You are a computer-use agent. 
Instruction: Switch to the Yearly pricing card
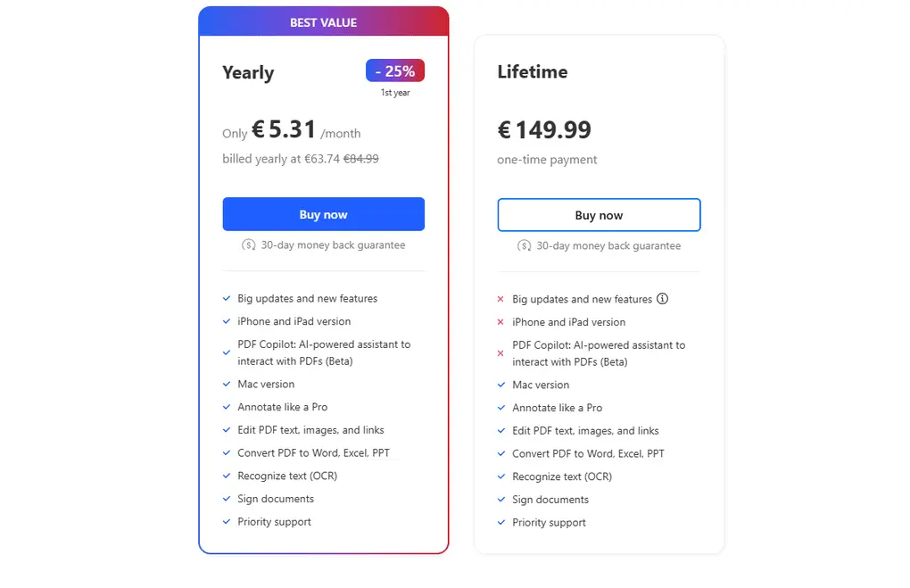[248, 72]
